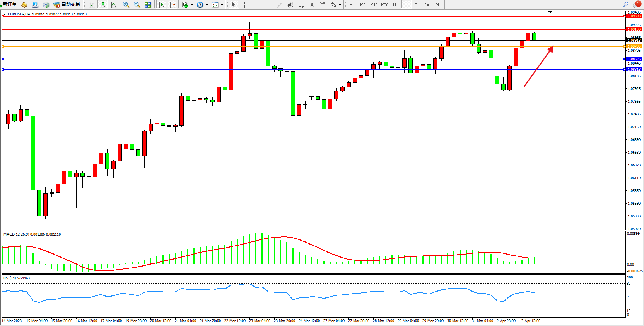Screen dimensions: 644x326
Task: Toggle chart auto scroll
Action: pyautogui.click(x=161, y=5)
